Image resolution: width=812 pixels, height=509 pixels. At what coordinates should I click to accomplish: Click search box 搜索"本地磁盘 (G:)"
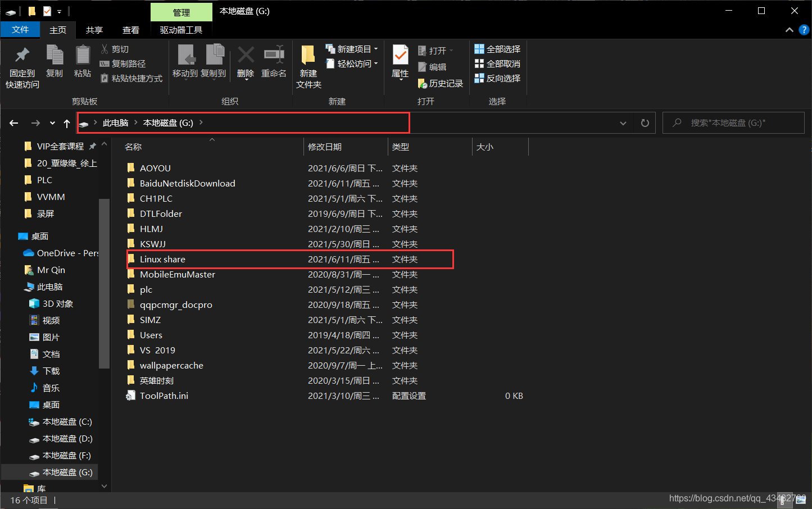coord(733,123)
